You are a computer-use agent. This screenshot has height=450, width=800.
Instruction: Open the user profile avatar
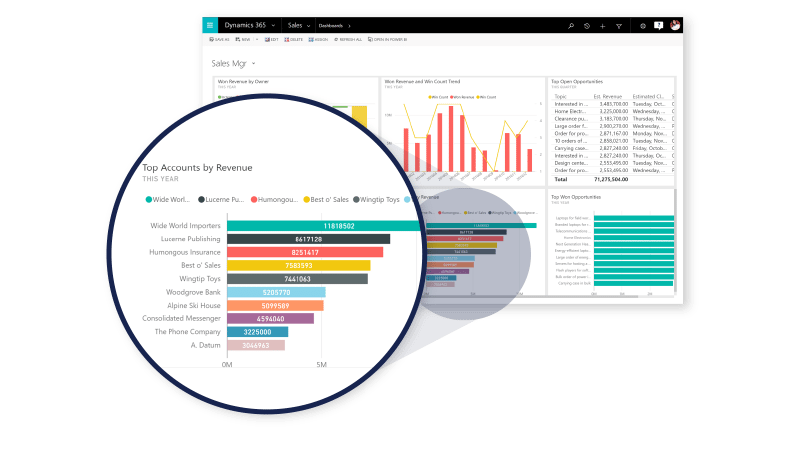[x=675, y=25]
